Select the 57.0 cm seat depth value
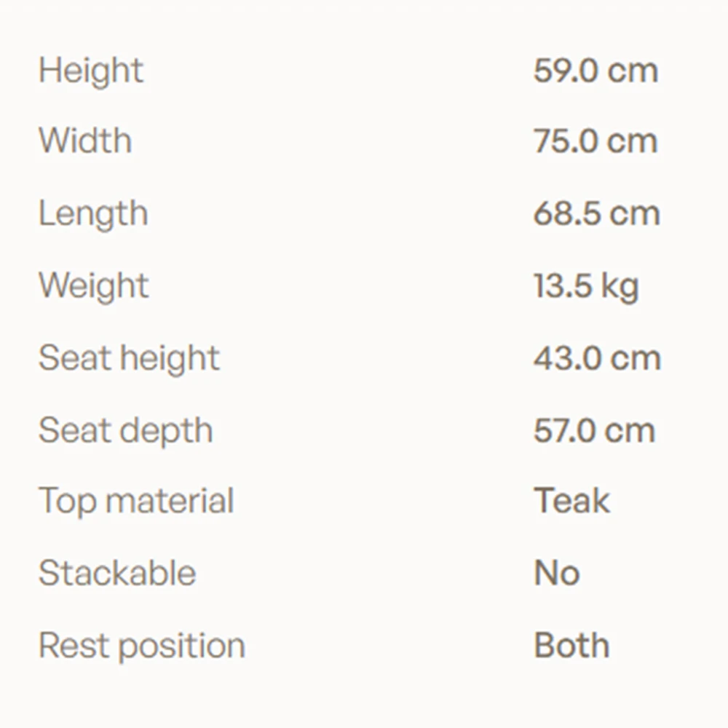This screenshot has width=728, height=728. point(594,431)
